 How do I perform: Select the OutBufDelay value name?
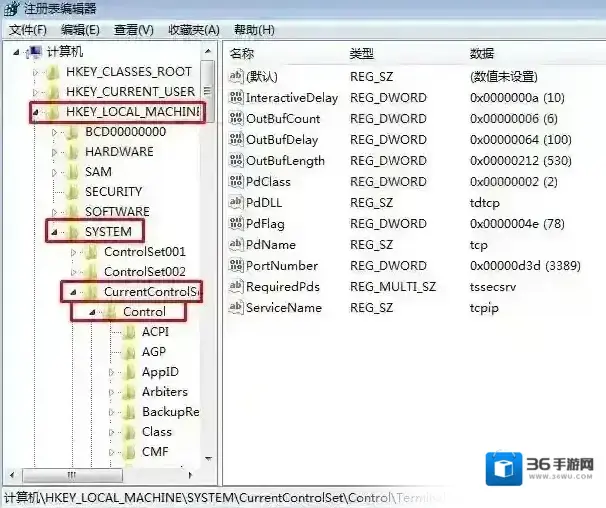pyautogui.click(x=282, y=140)
